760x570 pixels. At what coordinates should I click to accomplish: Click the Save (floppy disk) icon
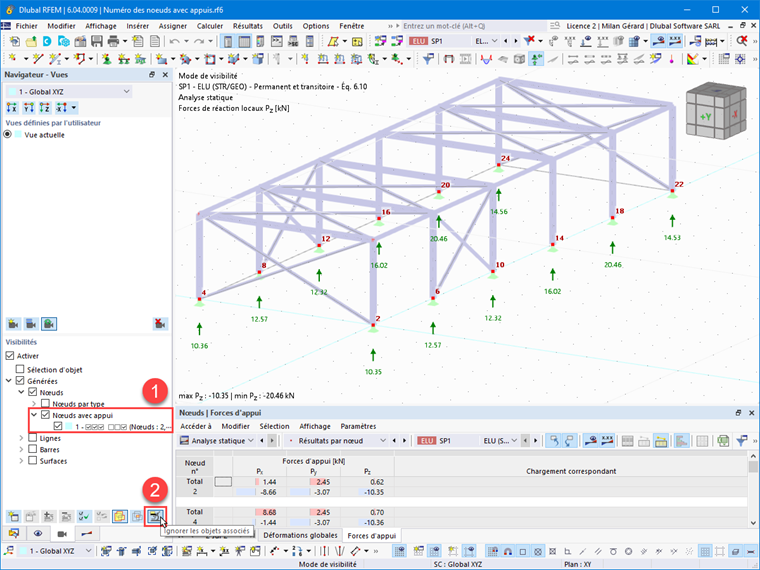coord(96,41)
